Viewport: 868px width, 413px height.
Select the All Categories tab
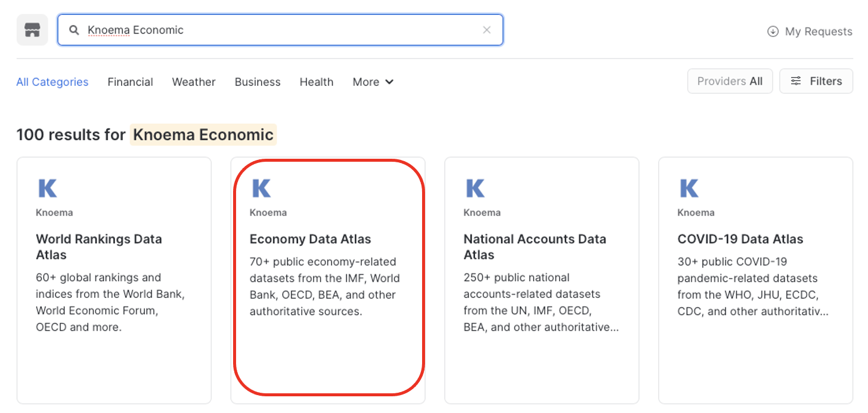pyautogui.click(x=52, y=82)
